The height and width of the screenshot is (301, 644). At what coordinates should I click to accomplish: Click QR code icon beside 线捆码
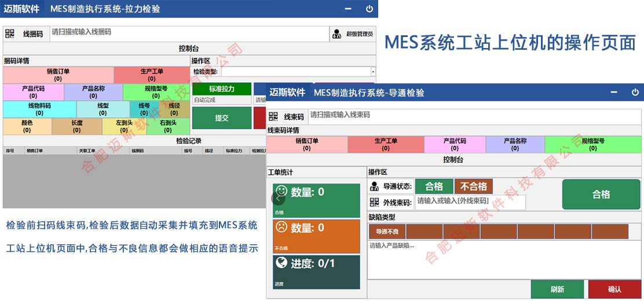click(10, 34)
